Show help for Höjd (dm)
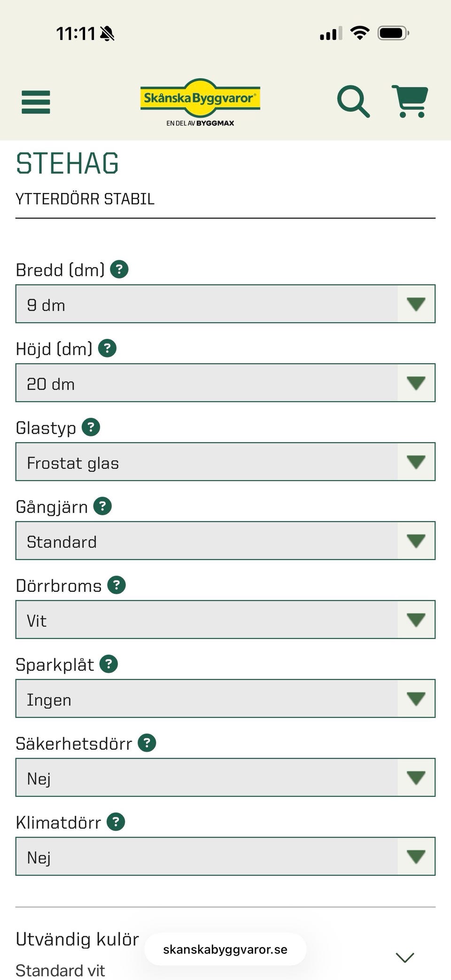The image size is (451, 980). point(107,349)
